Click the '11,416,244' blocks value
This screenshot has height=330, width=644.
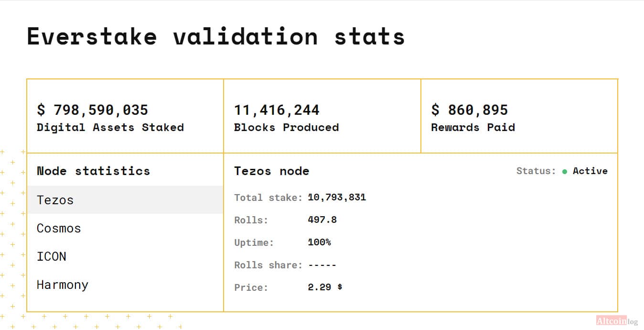click(x=277, y=110)
